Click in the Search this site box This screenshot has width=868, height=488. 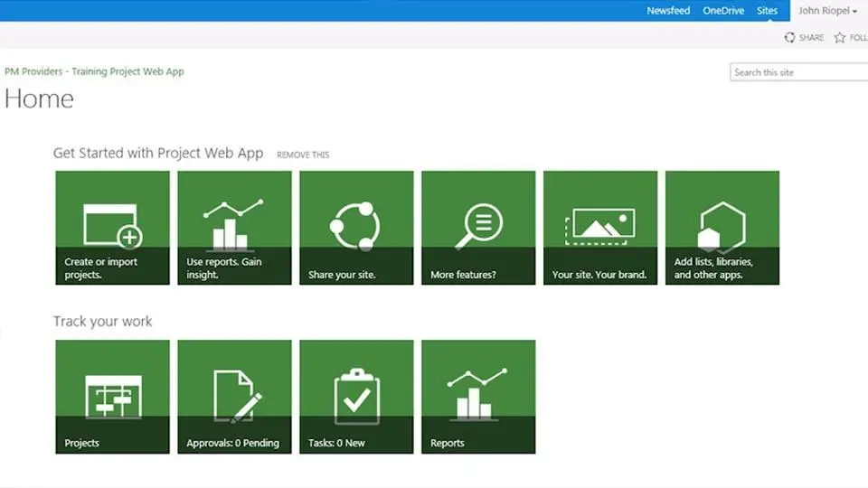pos(798,72)
